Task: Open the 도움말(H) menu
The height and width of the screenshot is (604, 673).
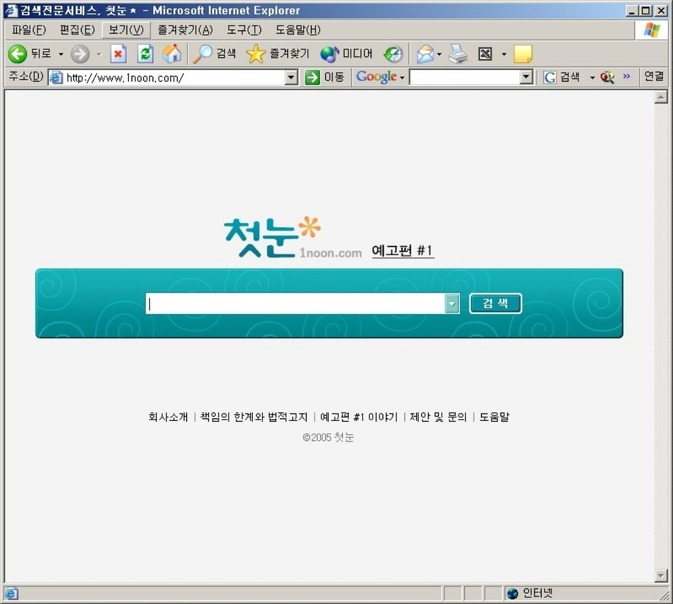Action: 298,30
